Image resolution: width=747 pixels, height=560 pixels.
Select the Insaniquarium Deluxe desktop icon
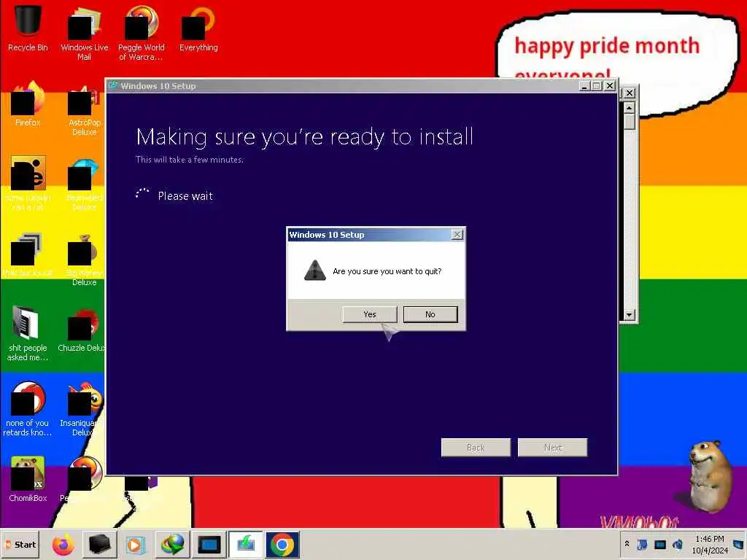pos(82,410)
